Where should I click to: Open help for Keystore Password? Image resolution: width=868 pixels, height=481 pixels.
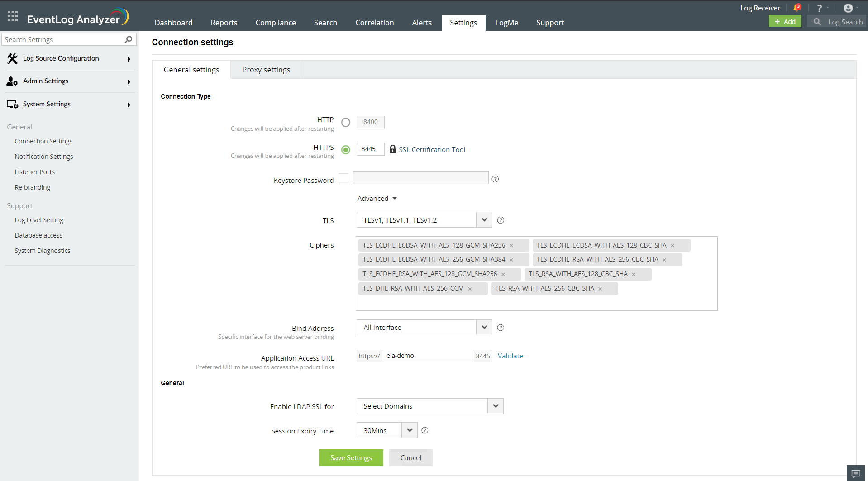[x=495, y=179]
